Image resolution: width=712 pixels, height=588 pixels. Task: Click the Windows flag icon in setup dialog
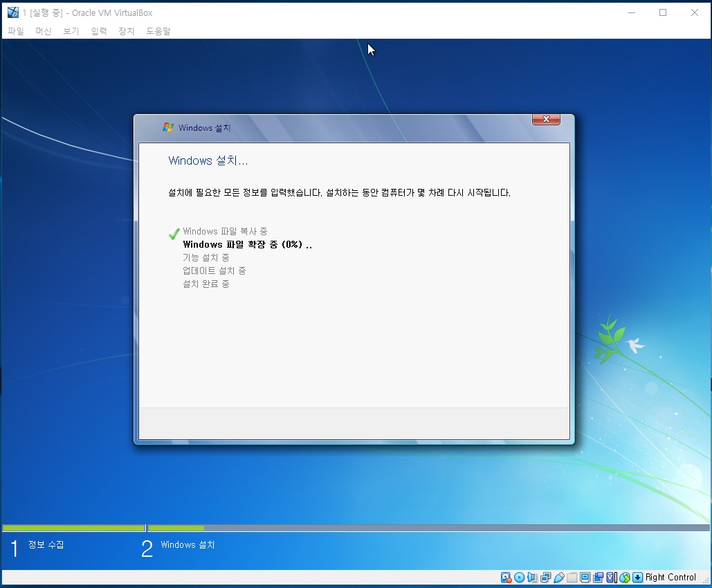coord(168,127)
